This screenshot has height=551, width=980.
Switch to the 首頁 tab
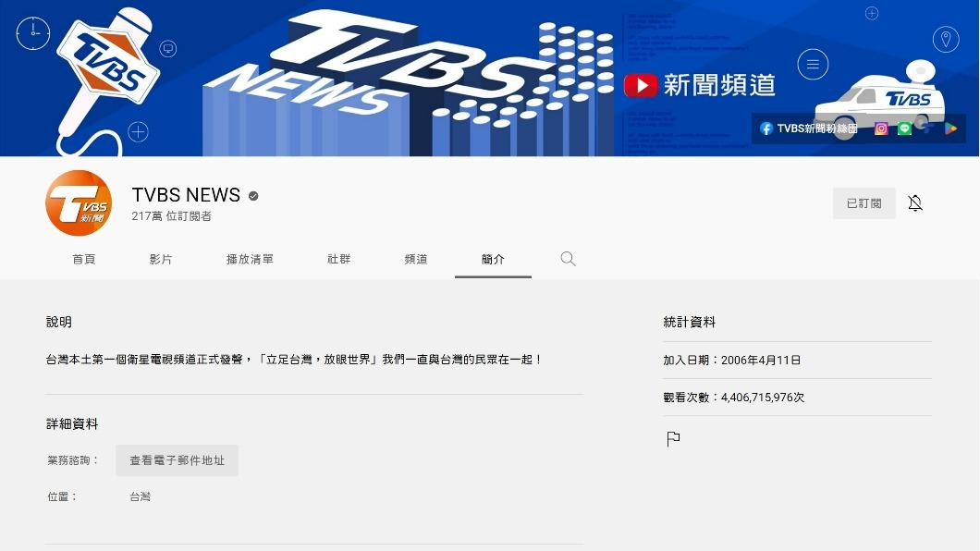point(84,259)
